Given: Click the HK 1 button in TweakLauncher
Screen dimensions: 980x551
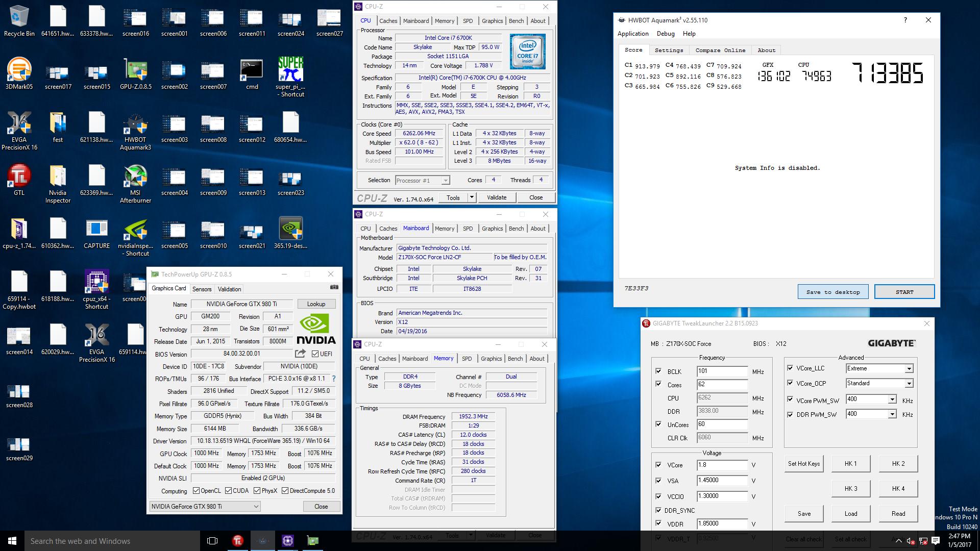Looking at the screenshot, I should pyautogui.click(x=851, y=464).
